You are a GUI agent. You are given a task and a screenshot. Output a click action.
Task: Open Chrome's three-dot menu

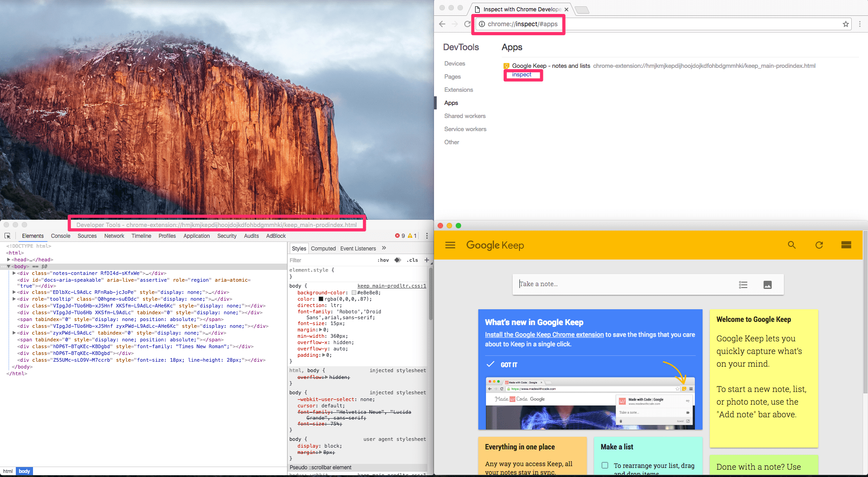860,24
